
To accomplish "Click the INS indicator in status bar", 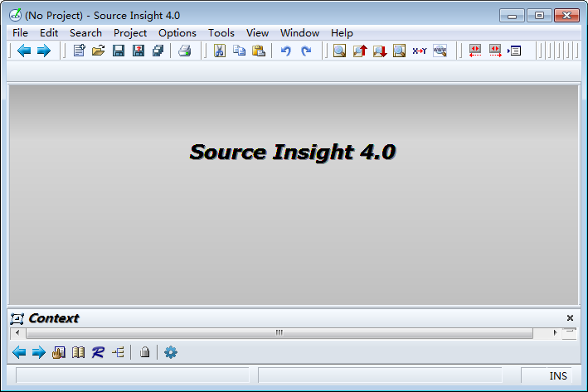I will [x=558, y=376].
